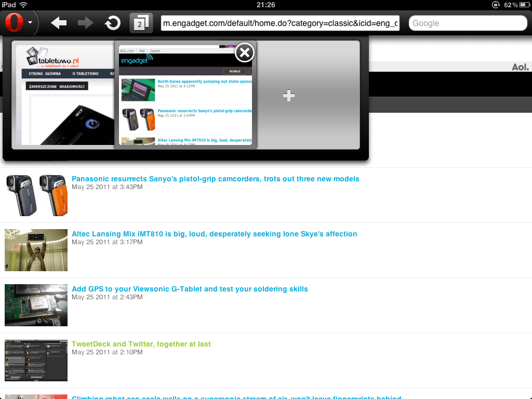Click the 'May 25 2011 at 2:10PM' timestamp
The width and height of the screenshot is (532, 399).
coord(107,352)
